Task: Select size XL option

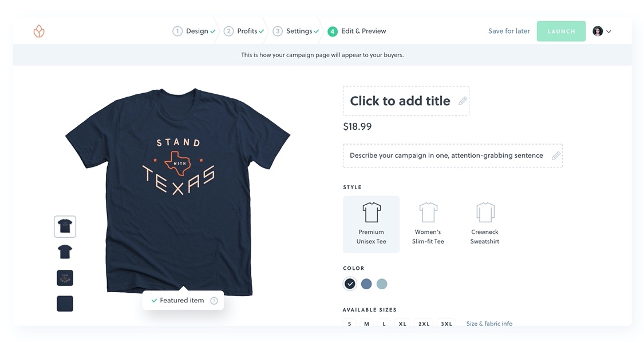Action: (402, 324)
